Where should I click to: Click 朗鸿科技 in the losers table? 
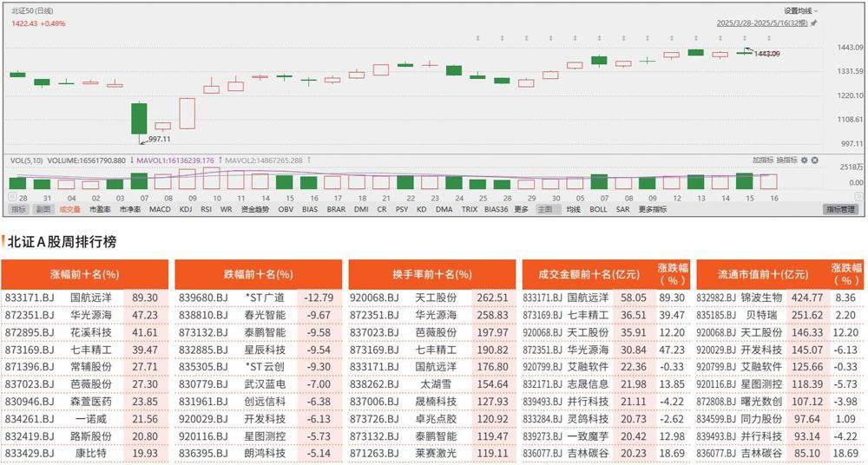pyautogui.click(x=265, y=454)
